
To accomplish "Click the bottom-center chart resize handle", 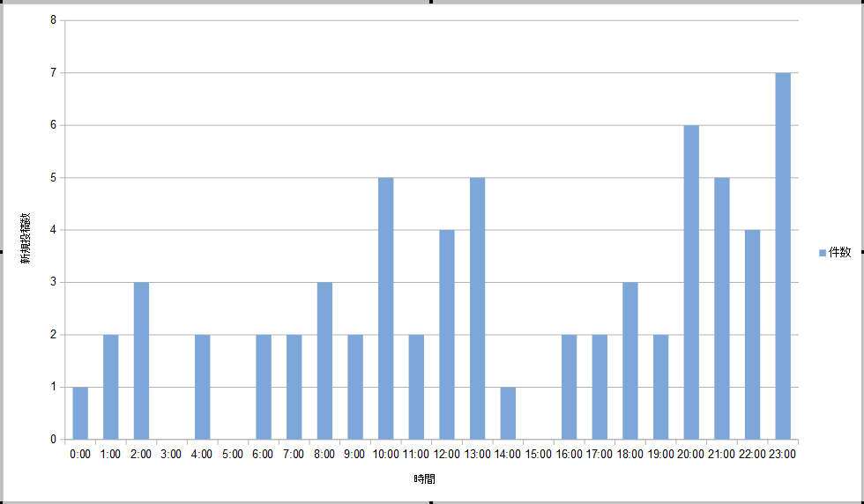I will coord(432,501).
